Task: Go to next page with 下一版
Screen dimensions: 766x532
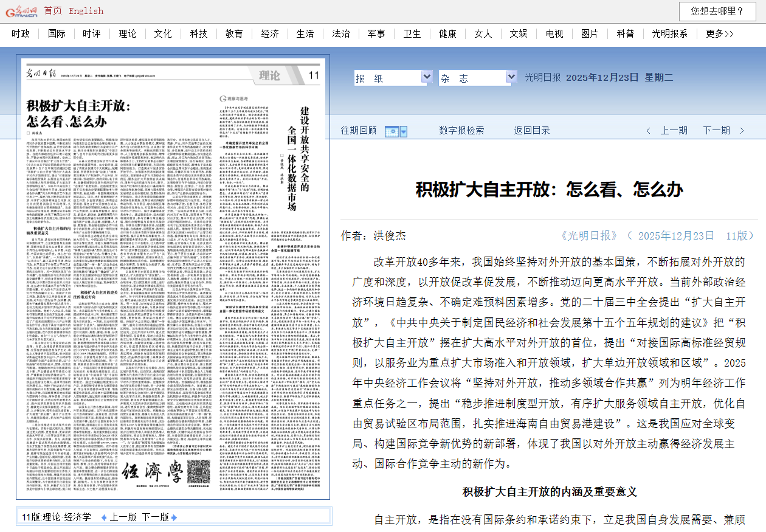Action: click(x=155, y=517)
